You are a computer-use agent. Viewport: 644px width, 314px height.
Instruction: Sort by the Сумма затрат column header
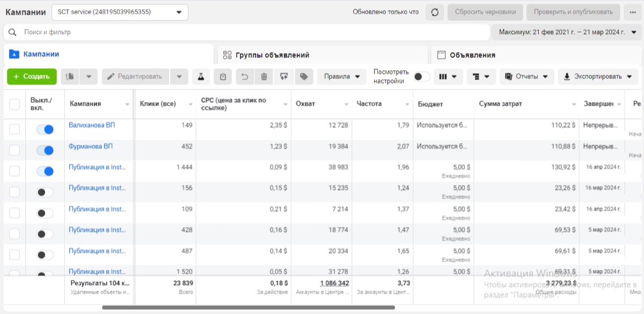point(500,104)
